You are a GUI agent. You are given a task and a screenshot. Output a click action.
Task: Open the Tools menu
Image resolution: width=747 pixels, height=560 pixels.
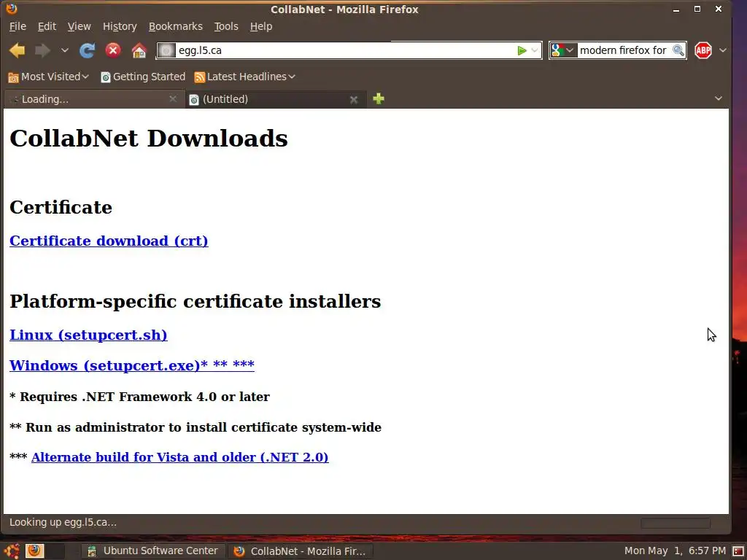(x=226, y=26)
